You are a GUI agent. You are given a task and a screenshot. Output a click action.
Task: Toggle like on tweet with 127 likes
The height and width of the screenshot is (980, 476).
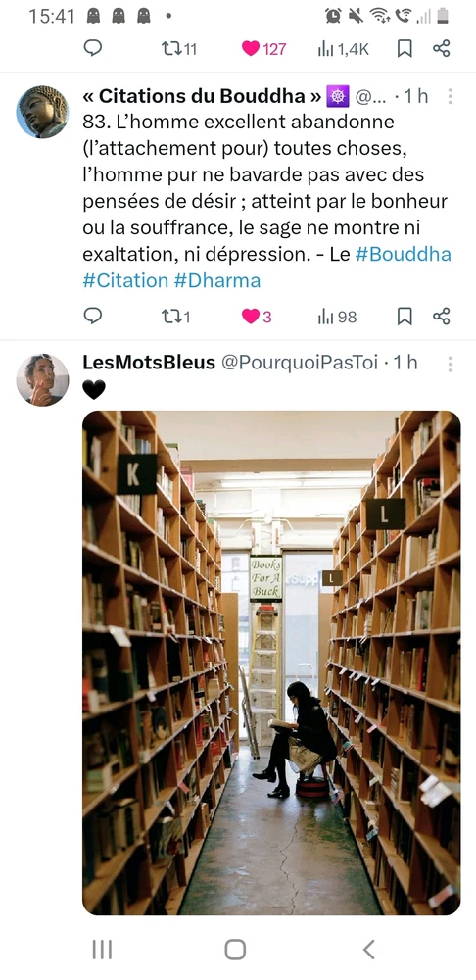pos(263,49)
